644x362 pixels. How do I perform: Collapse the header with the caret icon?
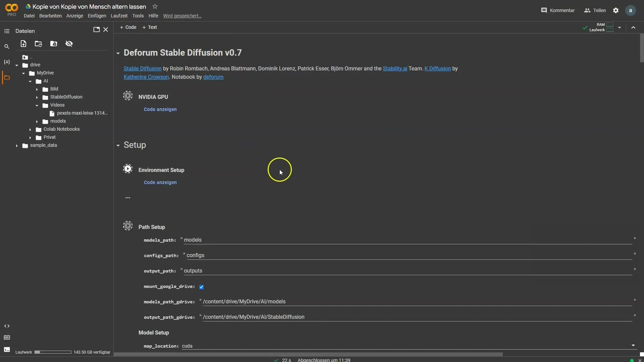pyautogui.click(x=633, y=27)
